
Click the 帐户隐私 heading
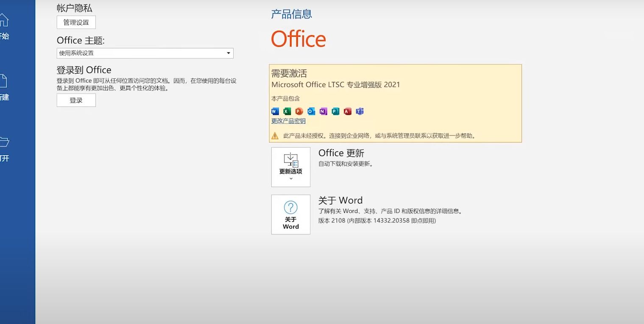[x=75, y=8]
